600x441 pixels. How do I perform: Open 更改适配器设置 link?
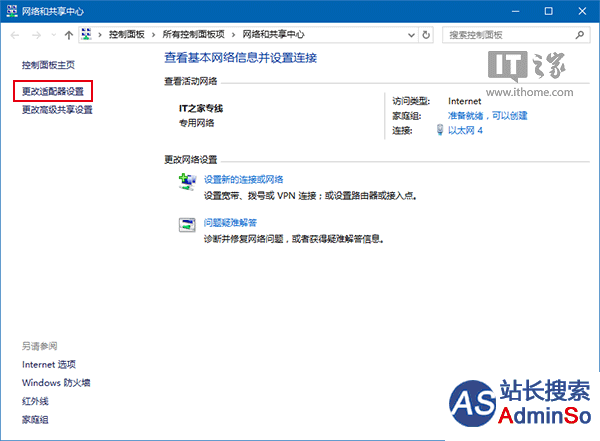(53, 91)
